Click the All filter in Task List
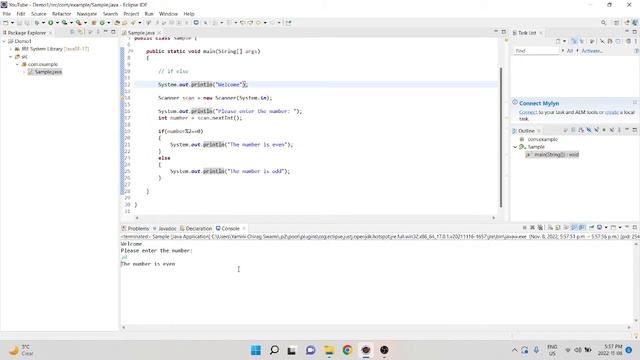Screen dimensions: 640x360 (570, 51)
